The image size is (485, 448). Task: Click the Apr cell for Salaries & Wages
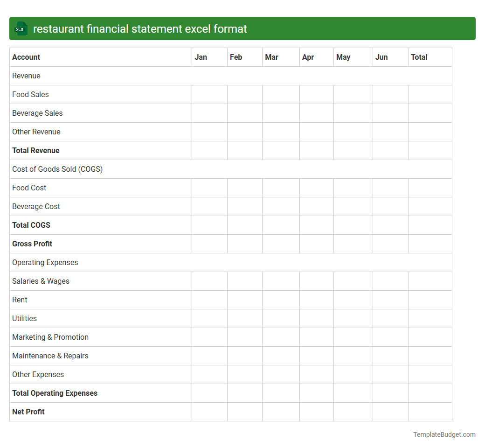[316, 281]
